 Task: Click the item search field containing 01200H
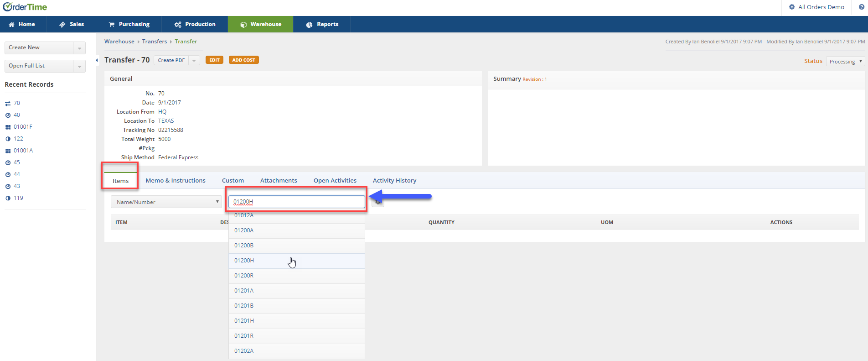coord(296,202)
